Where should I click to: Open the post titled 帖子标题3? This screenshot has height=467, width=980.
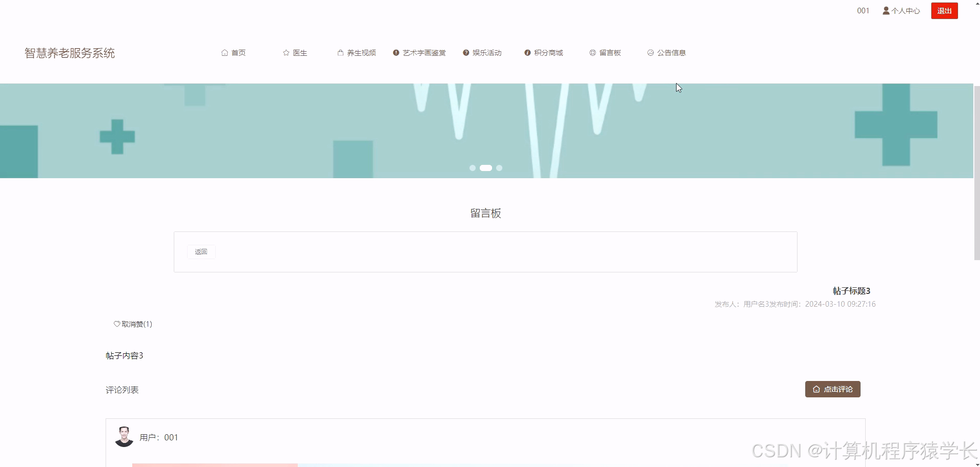851,290
